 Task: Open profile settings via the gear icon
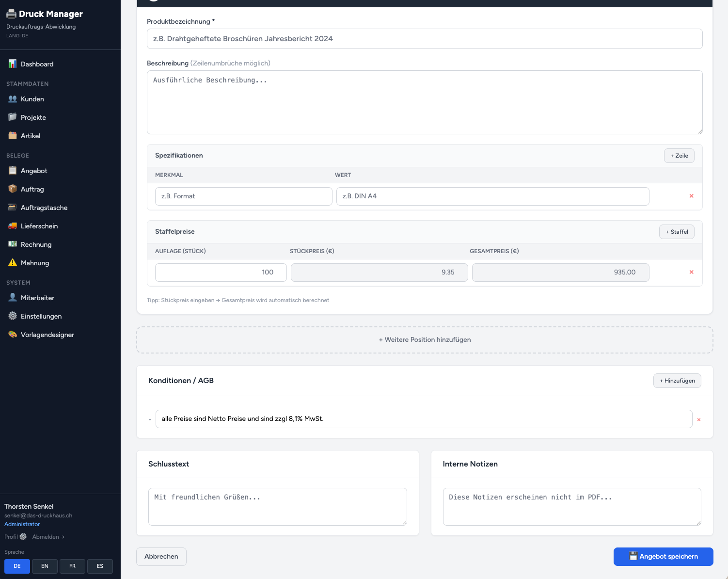point(23,536)
